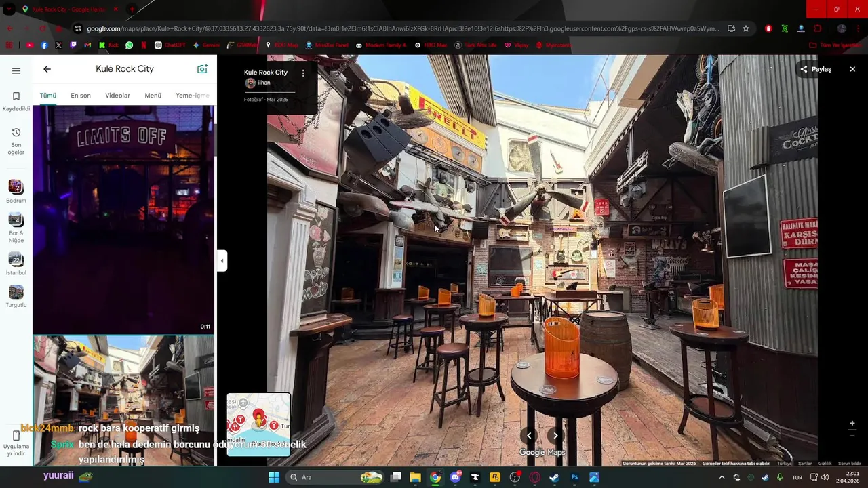Open Steam from the taskbar
The height and width of the screenshot is (488, 868).
tap(554, 477)
